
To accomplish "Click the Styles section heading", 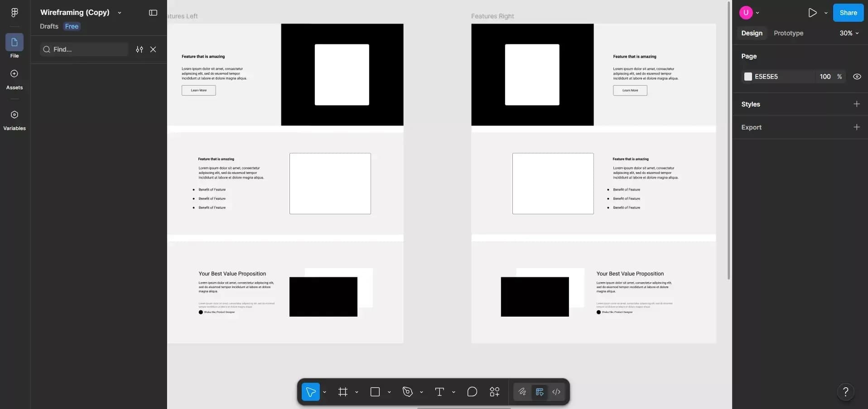I will [750, 104].
